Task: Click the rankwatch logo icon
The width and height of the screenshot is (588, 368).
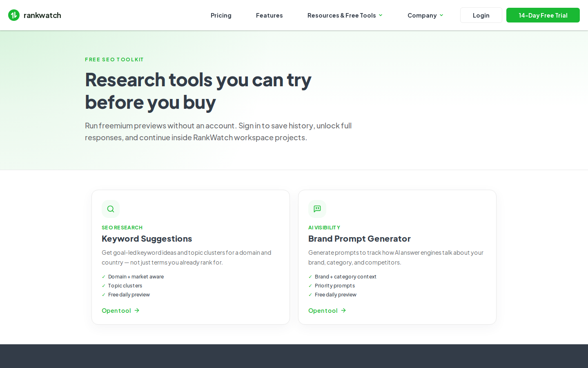Action: pyautogui.click(x=14, y=15)
